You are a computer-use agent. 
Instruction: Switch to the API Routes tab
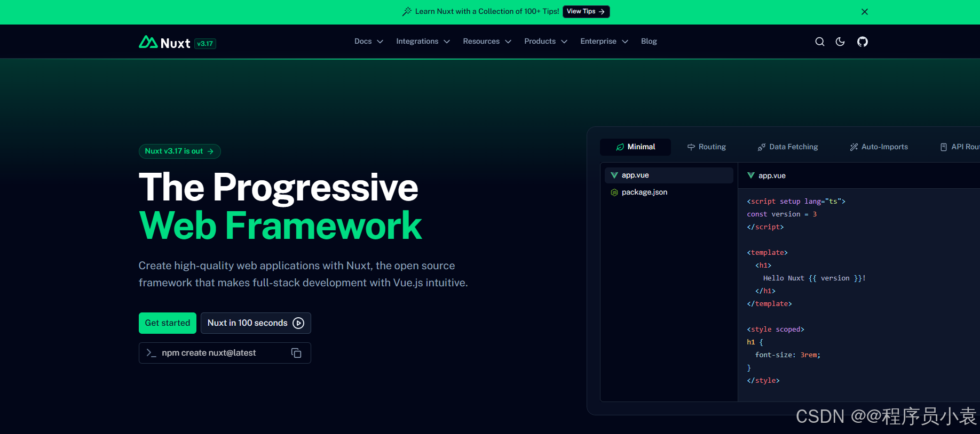tap(959, 147)
